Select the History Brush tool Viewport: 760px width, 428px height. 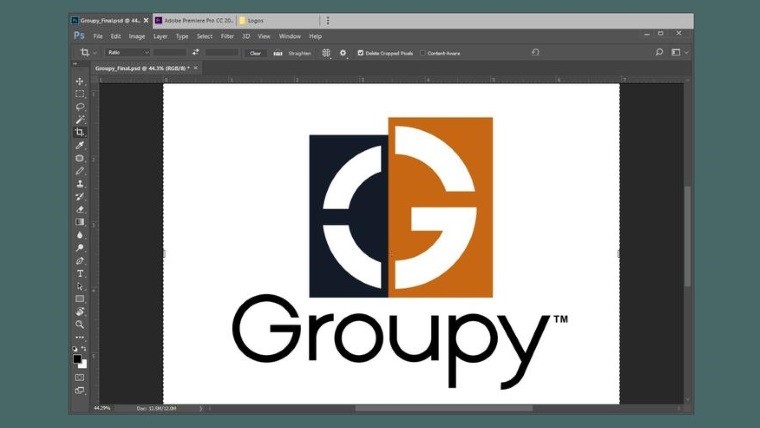tap(80, 196)
